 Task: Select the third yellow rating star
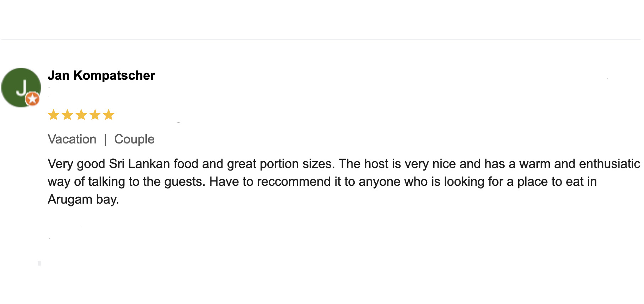click(81, 115)
